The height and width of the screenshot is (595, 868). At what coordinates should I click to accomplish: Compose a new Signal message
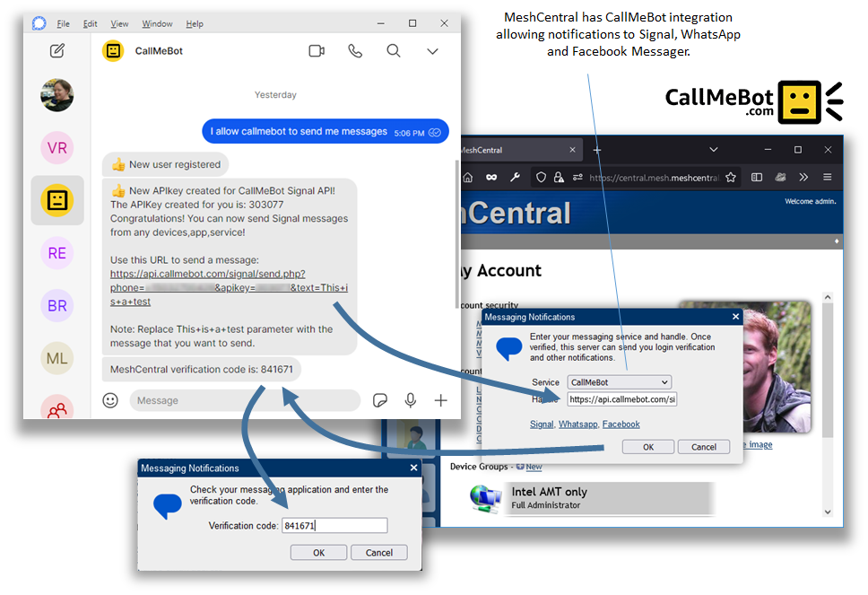[57, 51]
